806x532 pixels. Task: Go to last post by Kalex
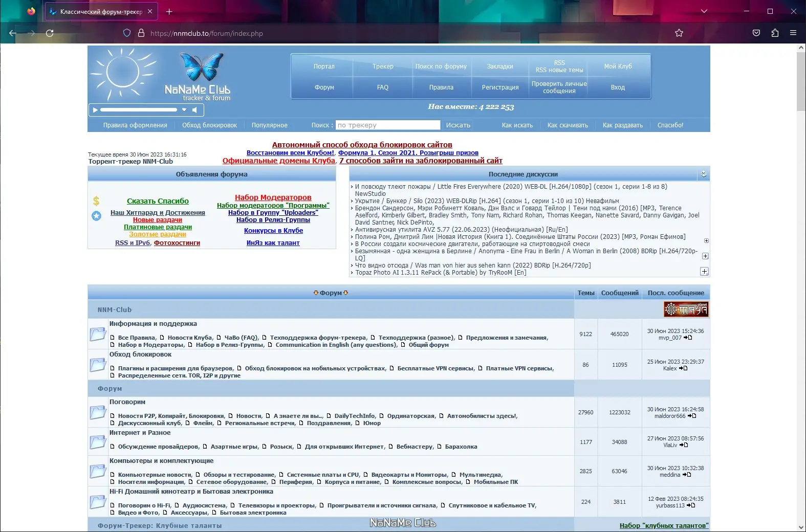tap(683, 368)
